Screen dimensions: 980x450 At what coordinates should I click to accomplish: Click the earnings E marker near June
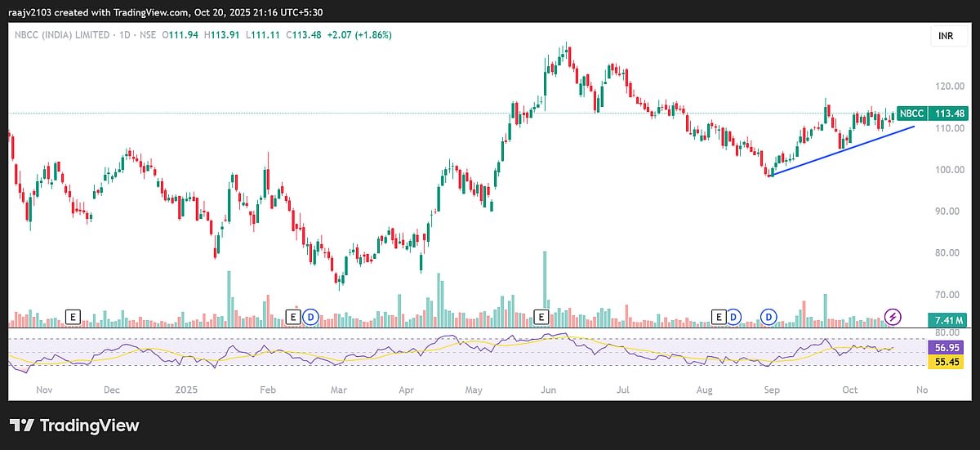(541, 316)
